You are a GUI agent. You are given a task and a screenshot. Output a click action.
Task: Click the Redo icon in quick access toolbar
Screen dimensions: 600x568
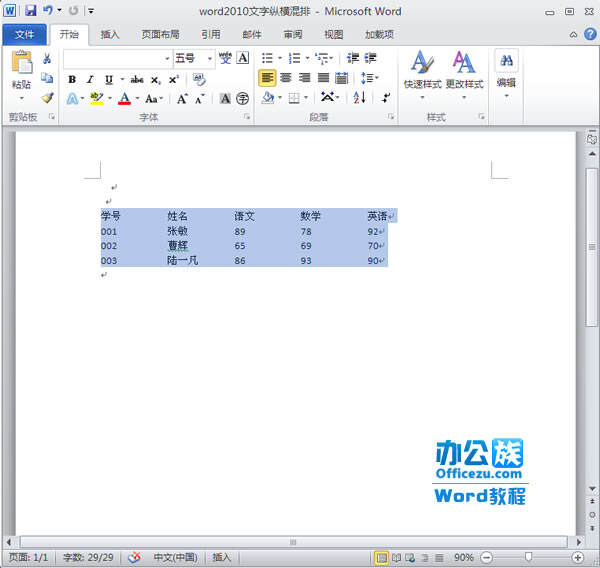tap(73, 10)
